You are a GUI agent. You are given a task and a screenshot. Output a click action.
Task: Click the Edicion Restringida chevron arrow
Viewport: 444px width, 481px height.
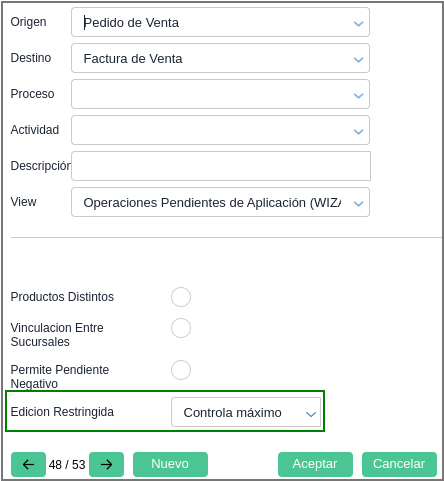[311, 414]
